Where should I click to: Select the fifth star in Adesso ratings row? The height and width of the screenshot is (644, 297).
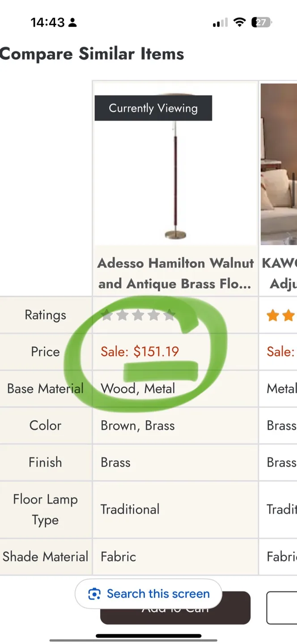pos(170,315)
